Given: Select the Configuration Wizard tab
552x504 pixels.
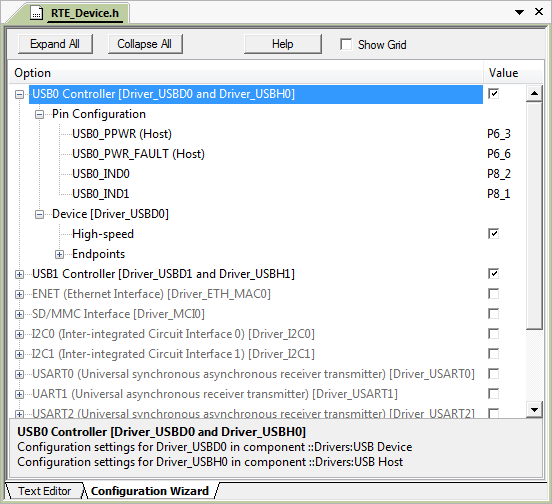Looking at the screenshot, I should [150, 491].
